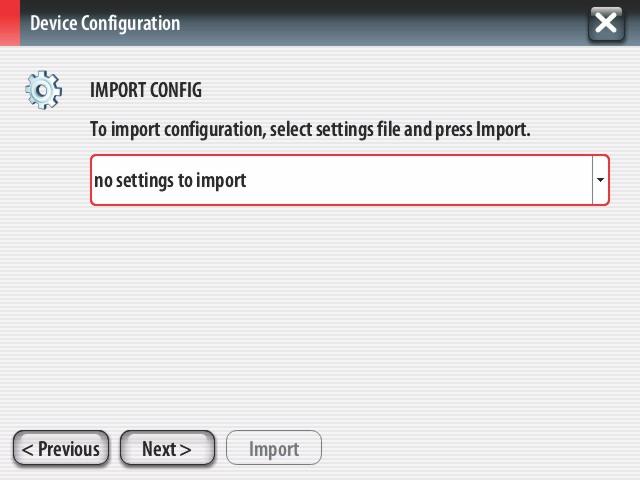Click the word "Import" in the instruction sentence
Image resolution: width=640 pixels, height=480 pixels.
click(x=503, y=130)
